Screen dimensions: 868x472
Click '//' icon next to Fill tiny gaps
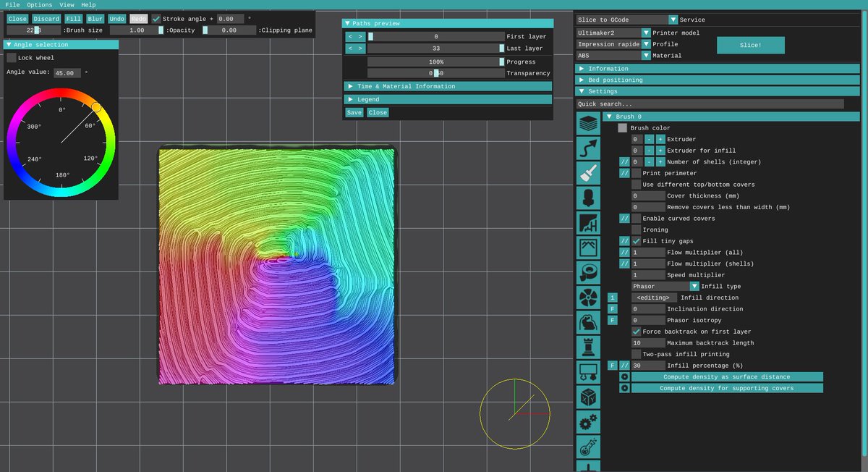[x=624, y=240]
